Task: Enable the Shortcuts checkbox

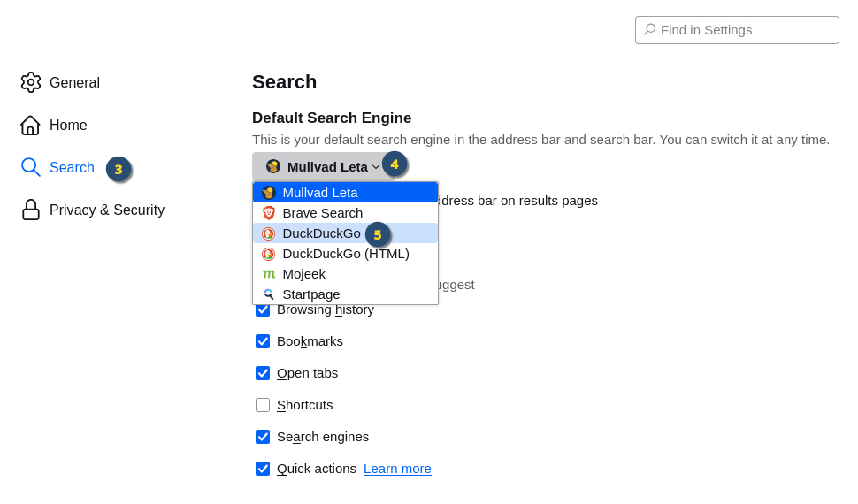Action: 263,405
